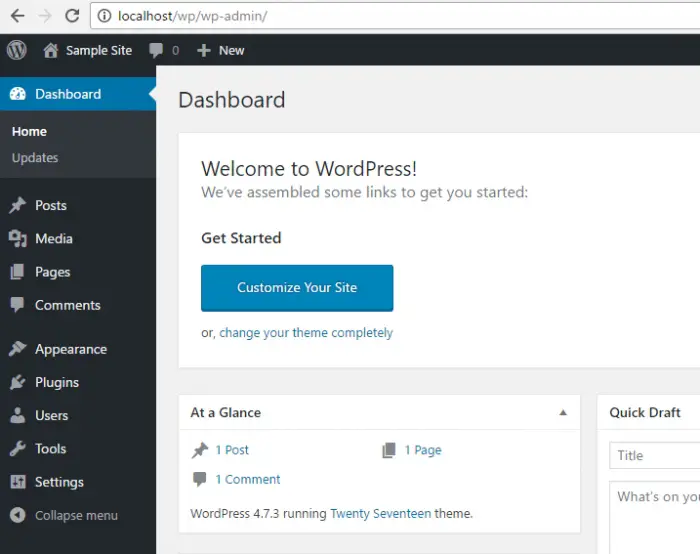Open the Media menu
Image resolution: width=700 pixels, height=554 pixels.
click(x=54, y=238)
